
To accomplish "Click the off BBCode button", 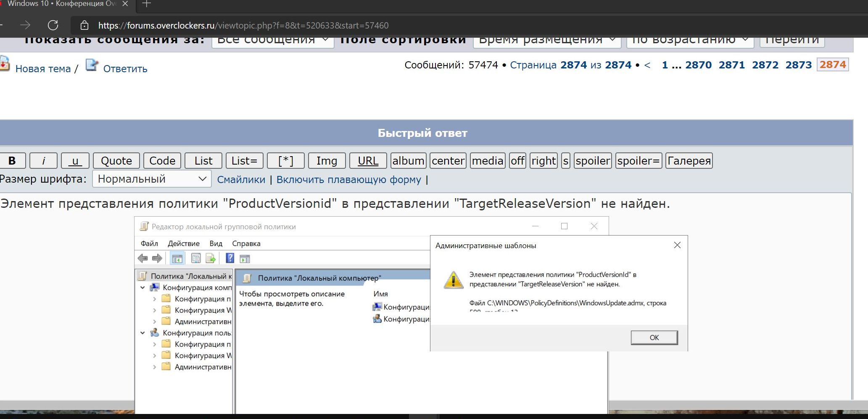I will [x=517, y=161].
